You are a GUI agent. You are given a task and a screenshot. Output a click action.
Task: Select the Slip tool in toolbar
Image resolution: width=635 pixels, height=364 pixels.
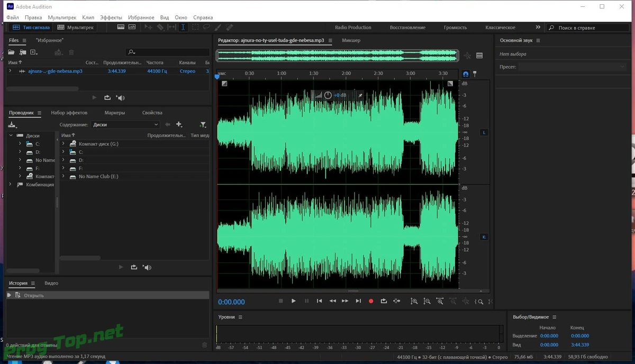[x=171, y=27]
